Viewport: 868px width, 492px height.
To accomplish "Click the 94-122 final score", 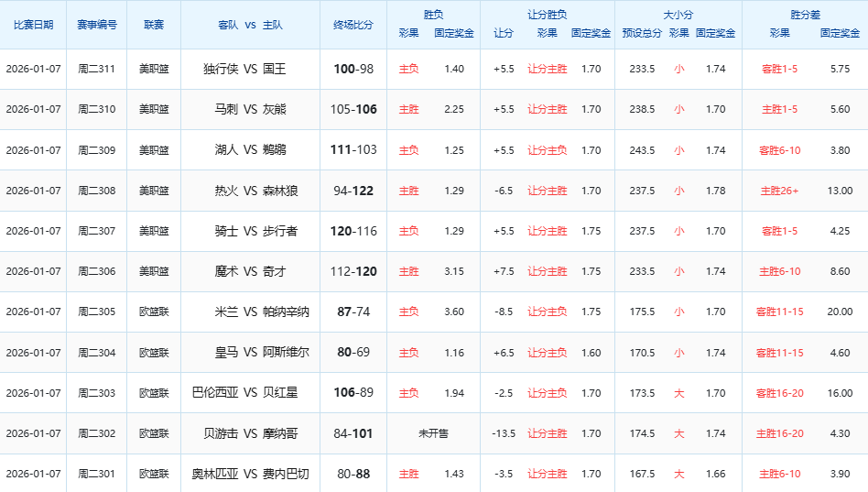I will [x=353, y=191].
